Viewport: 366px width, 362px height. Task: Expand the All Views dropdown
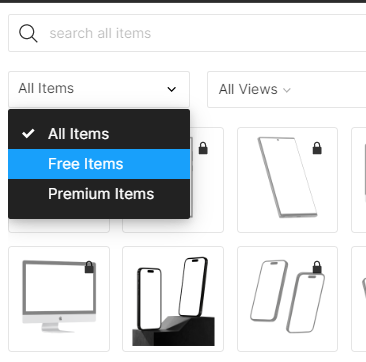[287, 89]
